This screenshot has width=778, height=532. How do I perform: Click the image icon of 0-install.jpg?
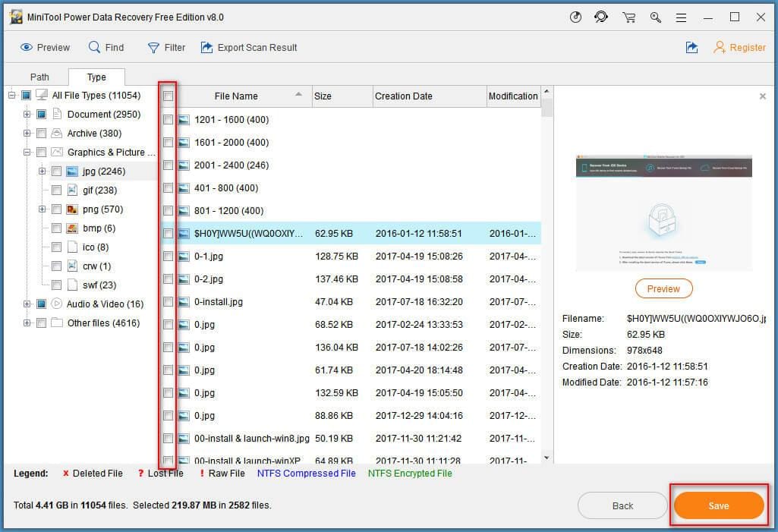tap(184, 302)
